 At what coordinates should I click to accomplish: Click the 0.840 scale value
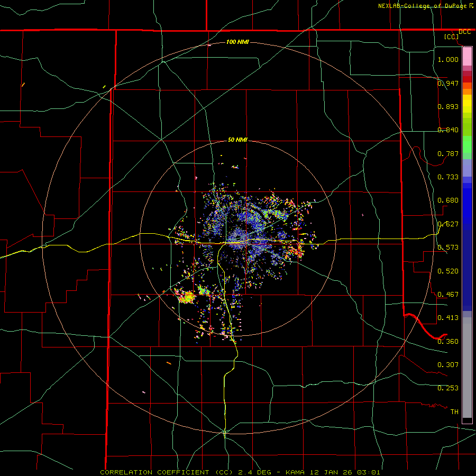pyautogui.click(x=448, y=130)
